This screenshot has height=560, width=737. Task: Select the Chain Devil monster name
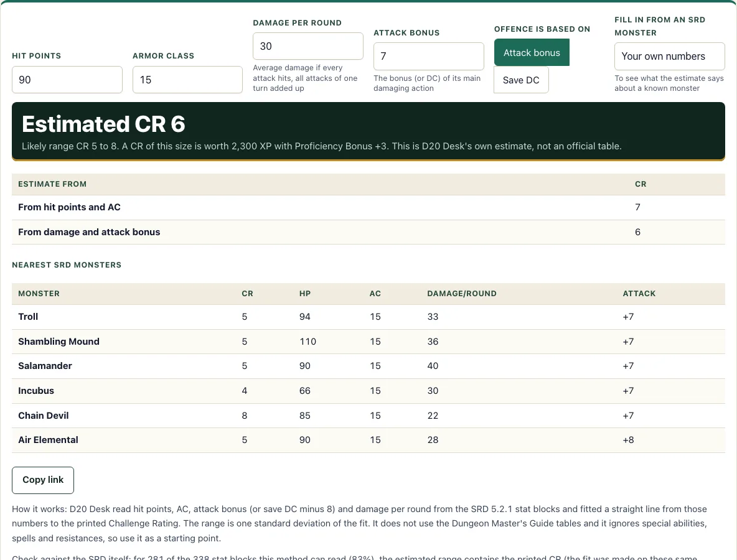pyautogui.click(x=43, y=416)
